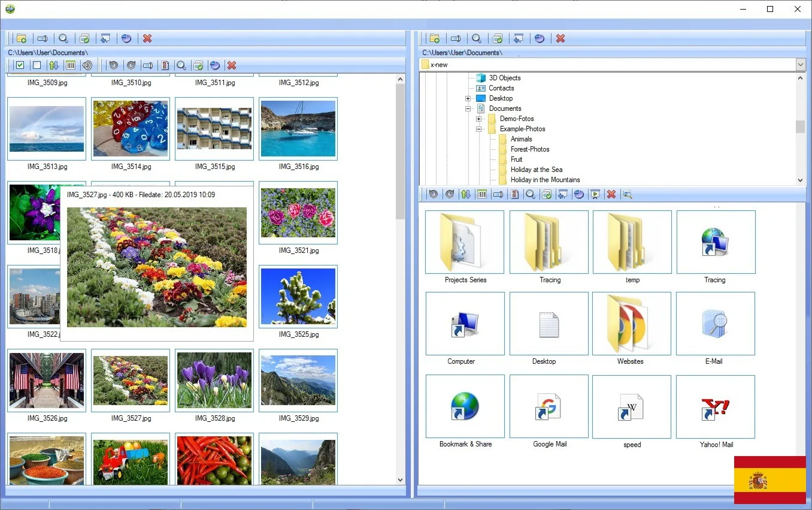Viewport: 812px width, 510px height.
Task: Expand the Demo-Fotos tree node
Action: [x=477, y=119]
